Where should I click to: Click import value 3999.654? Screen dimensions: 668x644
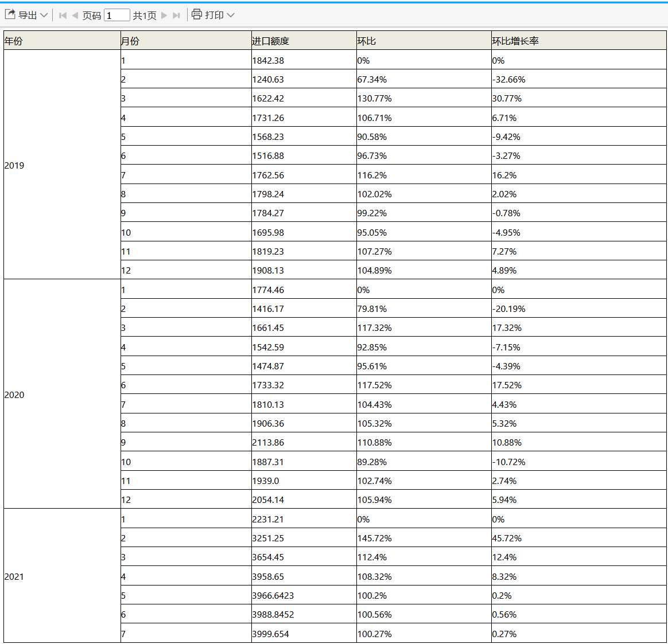[304, 633]
